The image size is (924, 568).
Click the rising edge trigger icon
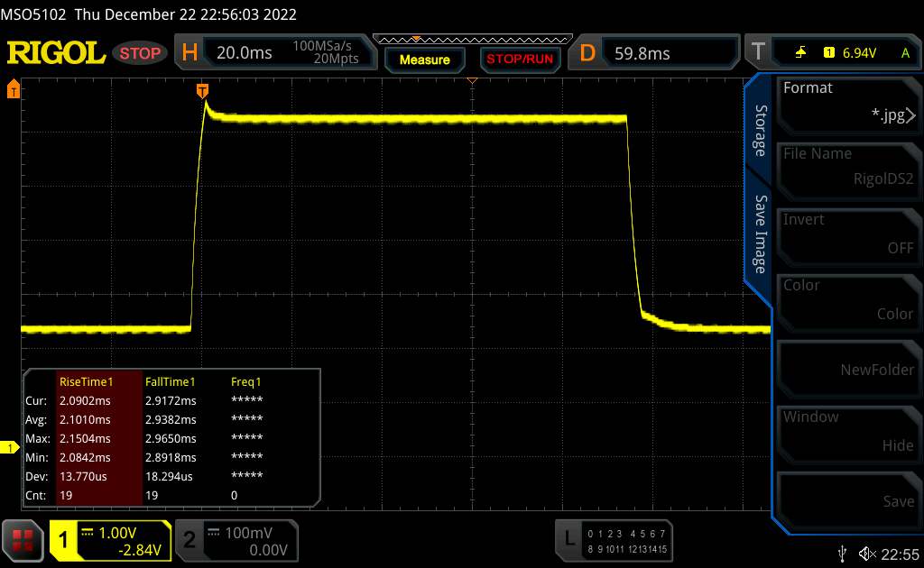tap(800, 53)
